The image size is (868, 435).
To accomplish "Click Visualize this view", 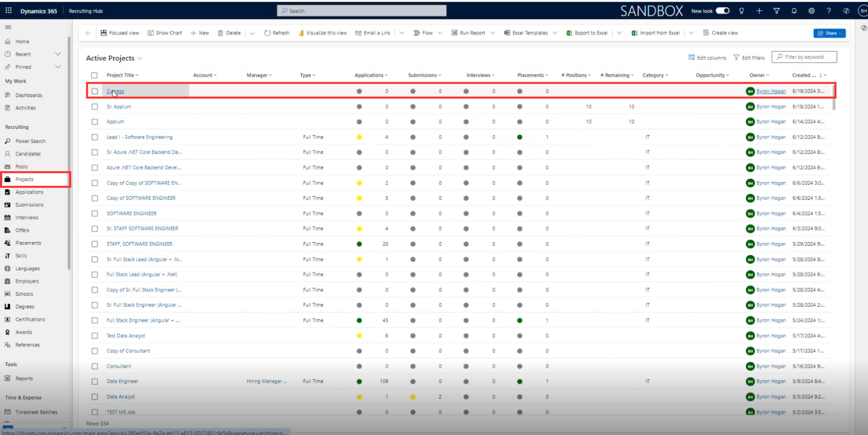I will pyautogui.click(x=323, y=33).
